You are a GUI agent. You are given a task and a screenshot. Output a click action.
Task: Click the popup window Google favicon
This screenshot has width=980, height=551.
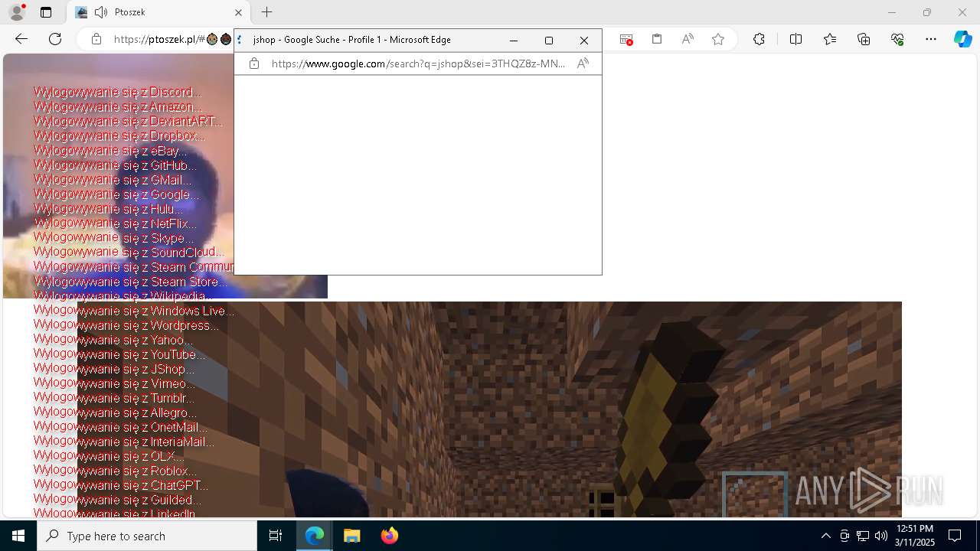(240, 40)
